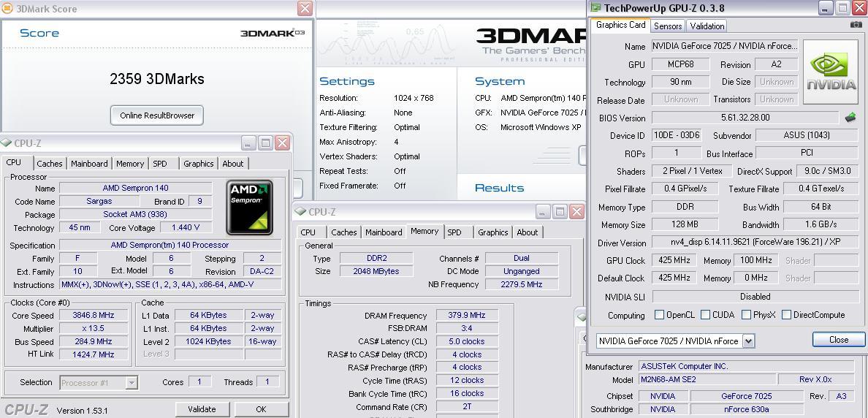
Task: Click the Core Speed value 3846.8 MHz
Action: coord(93,315)
